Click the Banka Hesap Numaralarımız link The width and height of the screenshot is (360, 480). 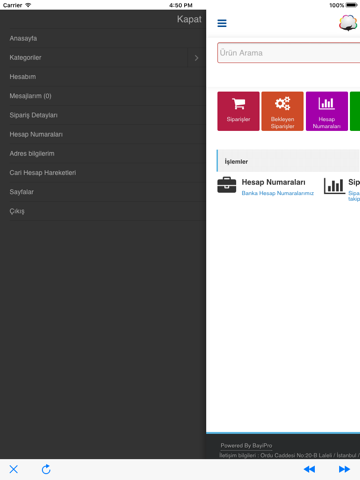278,193
